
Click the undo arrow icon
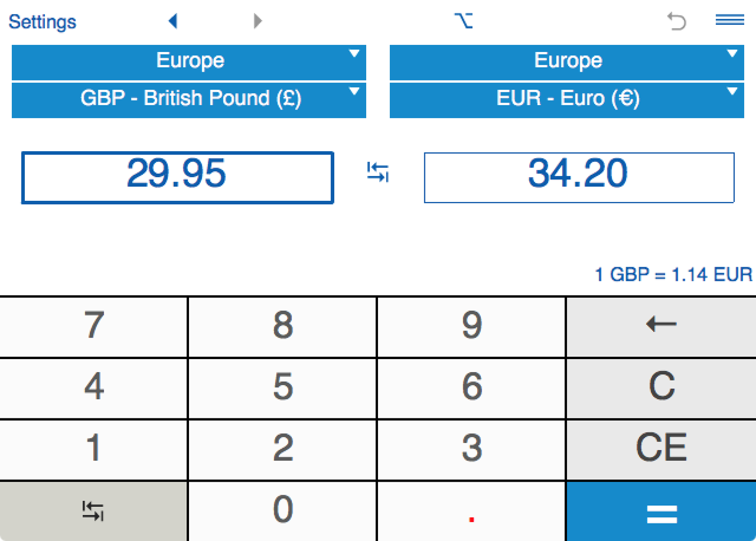tap(676, 21)
